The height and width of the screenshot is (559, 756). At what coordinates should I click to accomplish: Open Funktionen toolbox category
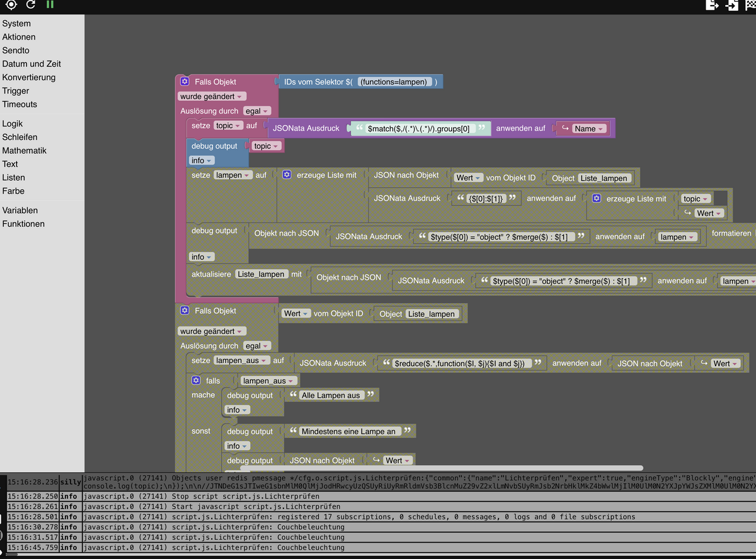pos(23,224)
